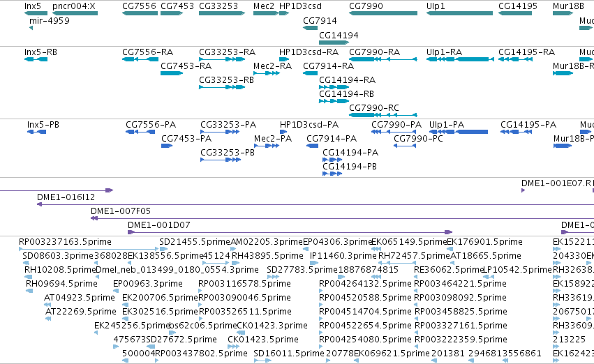Click the HP1D3csd-PA protein label
The height and width of the screenshot is (364, 594).
[x=309, y=125]
